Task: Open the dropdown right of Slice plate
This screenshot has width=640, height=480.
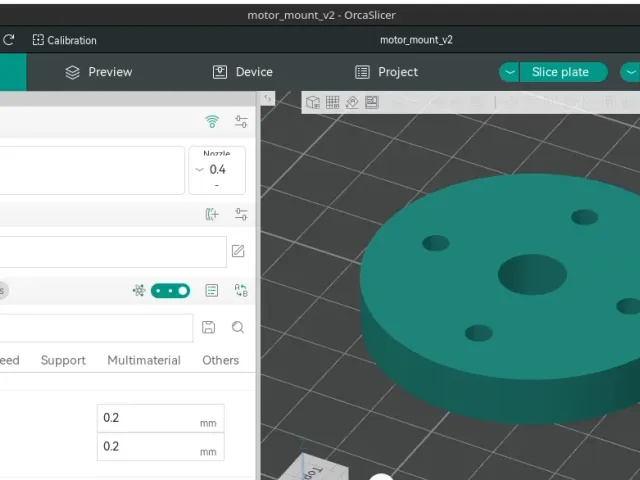Action: point(630,72)
